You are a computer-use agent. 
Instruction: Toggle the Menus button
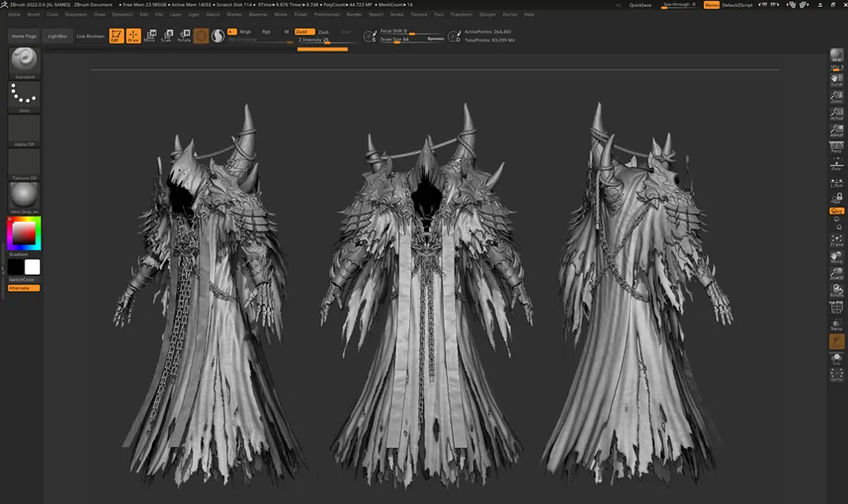[711, 5]
